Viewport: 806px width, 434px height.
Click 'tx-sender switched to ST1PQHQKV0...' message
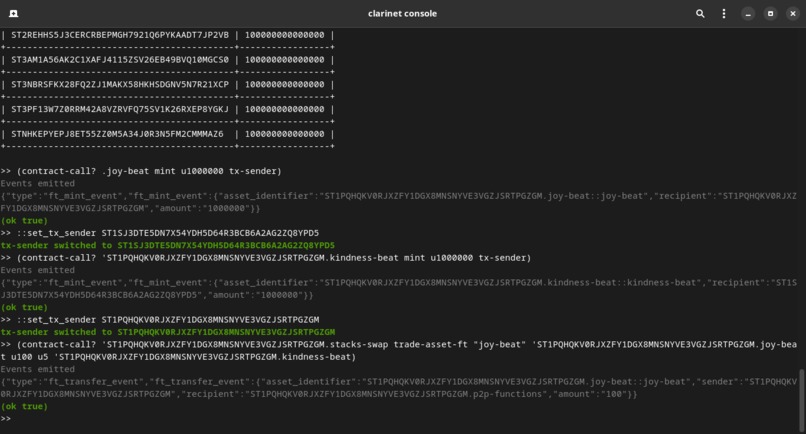pos(168,332)
